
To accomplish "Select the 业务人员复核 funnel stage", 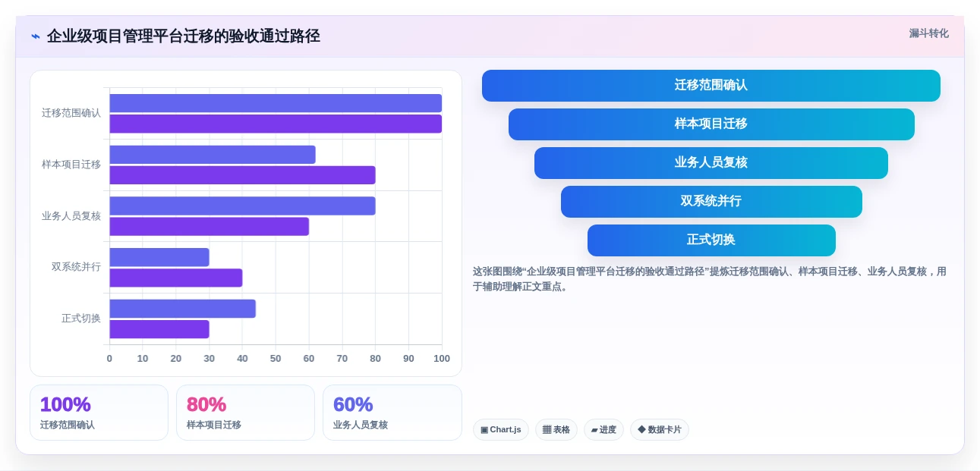I will click(x=711, y=163).
